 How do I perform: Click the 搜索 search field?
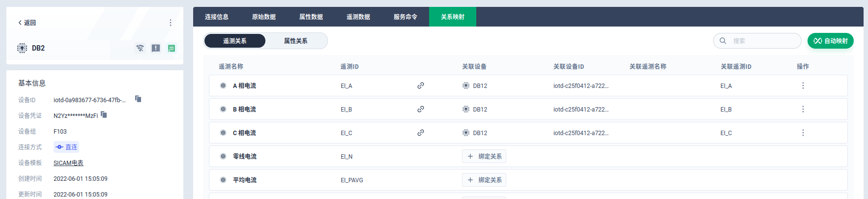(762, 41)
